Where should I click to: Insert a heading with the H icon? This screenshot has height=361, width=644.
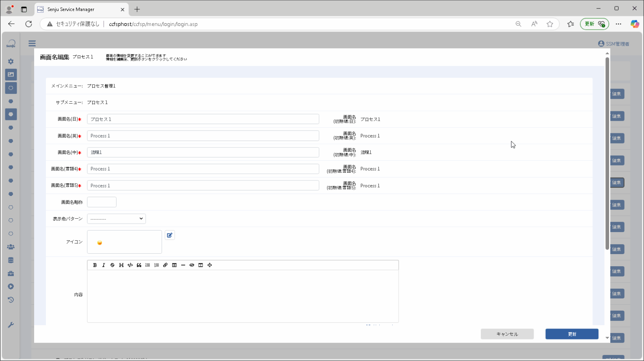(x=121, y=265)
